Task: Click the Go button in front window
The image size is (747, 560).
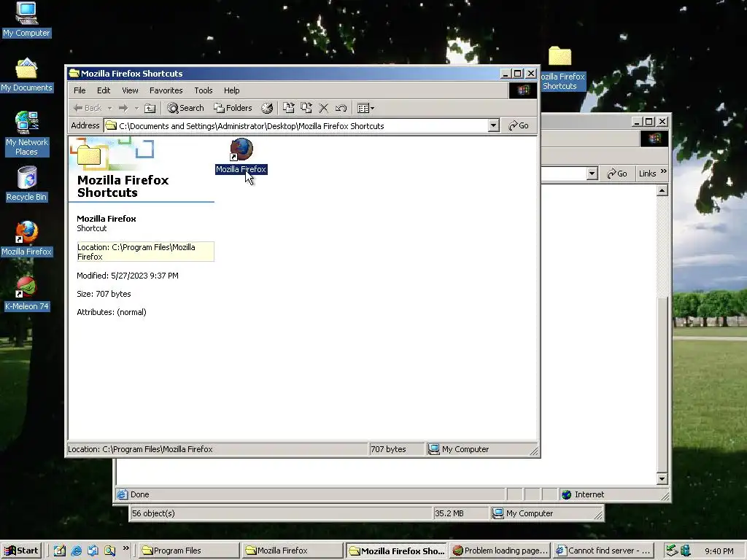Action: coord(519,125)
